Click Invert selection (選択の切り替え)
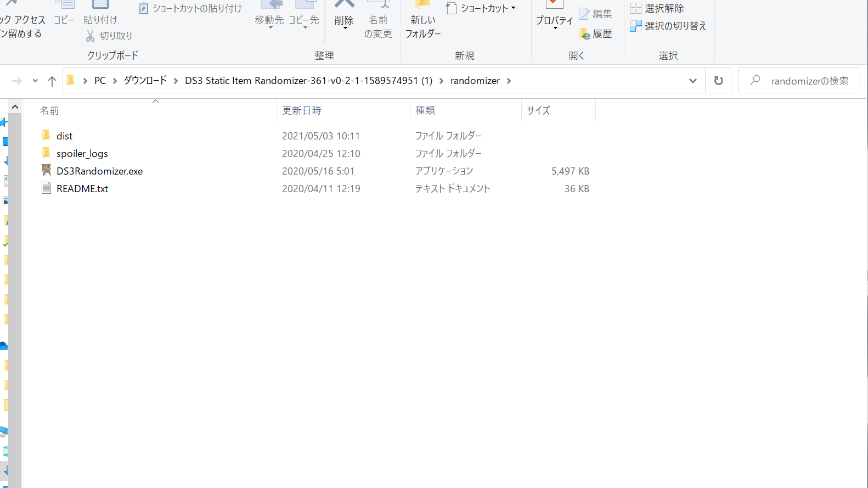Image resolution: width=868 pixels, height=488 pixels. tap(668, 26)
